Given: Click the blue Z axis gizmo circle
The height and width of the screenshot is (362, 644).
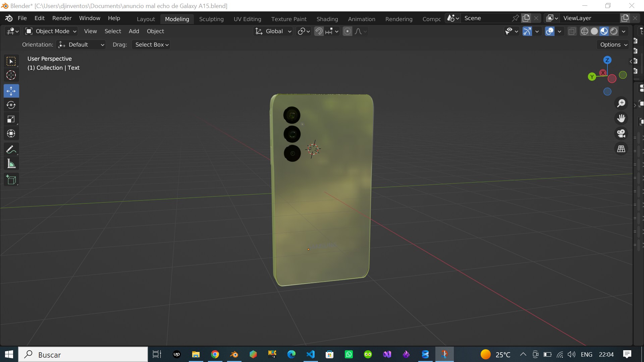Looking at the screenshot, I should click(x=607, y=60).
